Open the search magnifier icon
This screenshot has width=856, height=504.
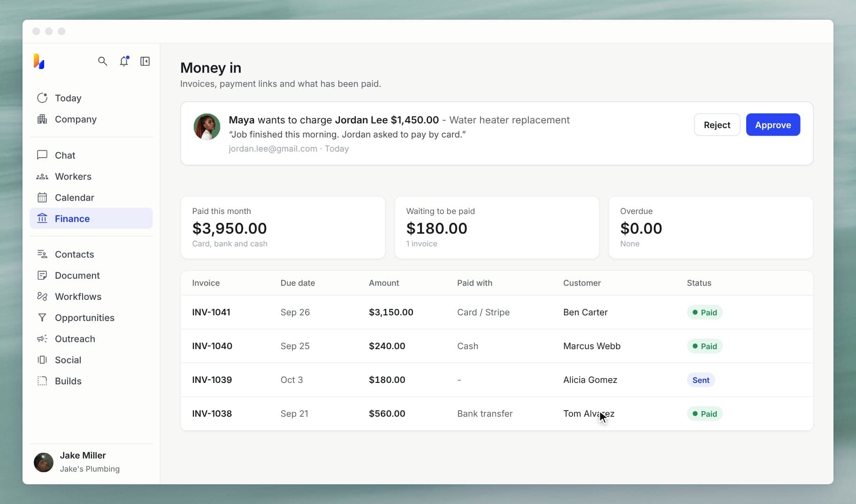point(102,61)
